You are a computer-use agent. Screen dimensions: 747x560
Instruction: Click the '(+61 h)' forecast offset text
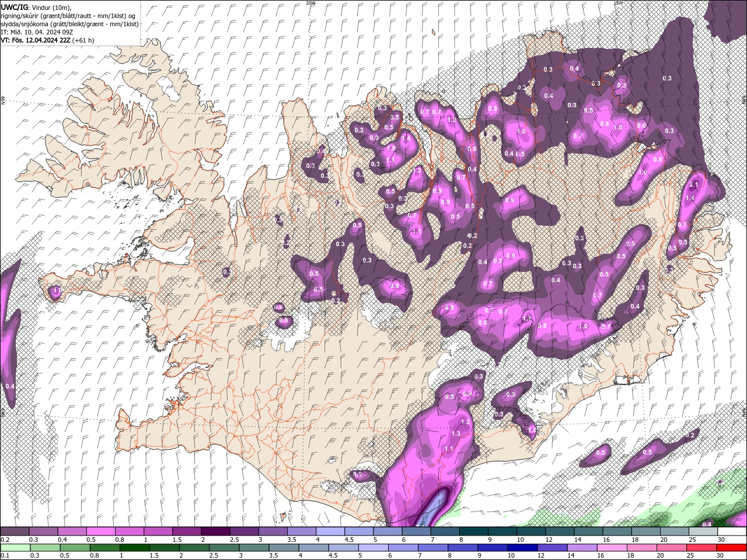(83, 40)
